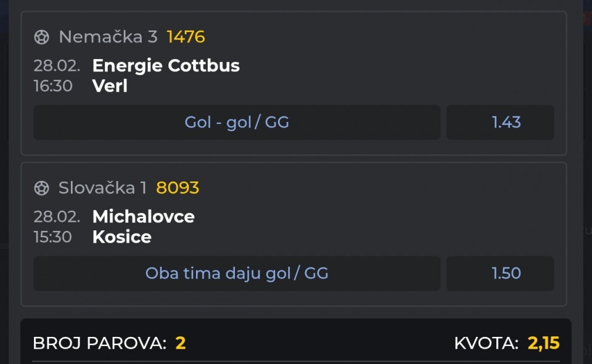Select the Oba tima daju gol / GG bet
This screenshot has height=364, width=592.
[237, 273]
